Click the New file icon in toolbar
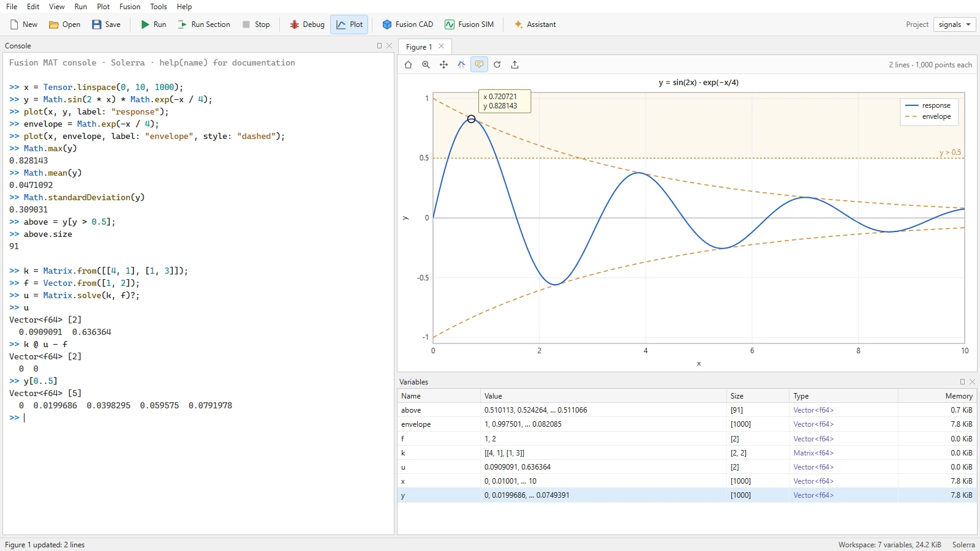The width and height of the screenshot is (980, 551). click(x=24, y=24)
